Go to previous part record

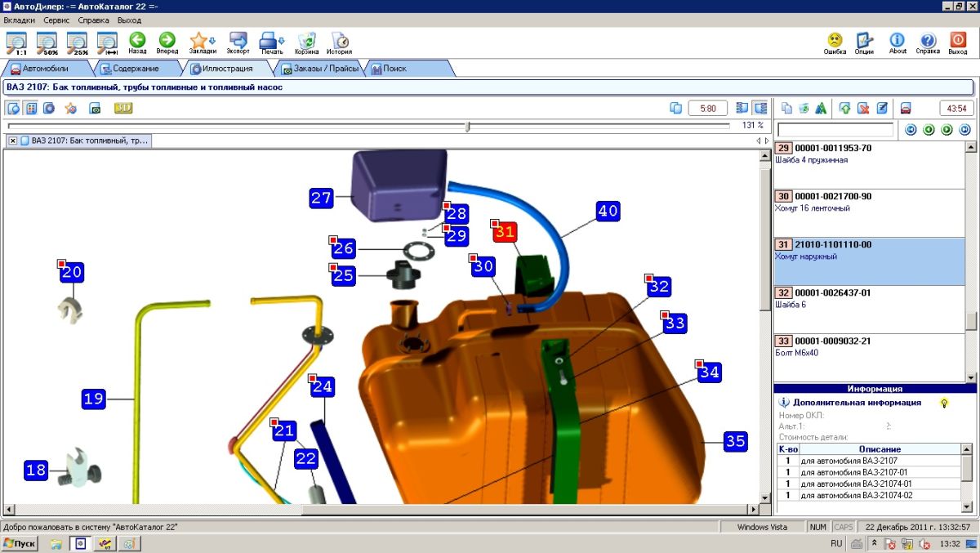929,130
